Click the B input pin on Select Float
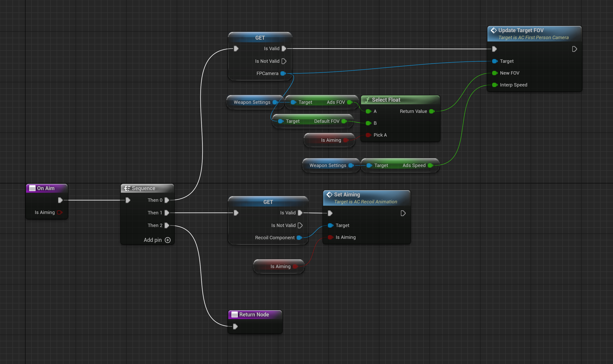613x364 pixels. click(x=368, y=123)
